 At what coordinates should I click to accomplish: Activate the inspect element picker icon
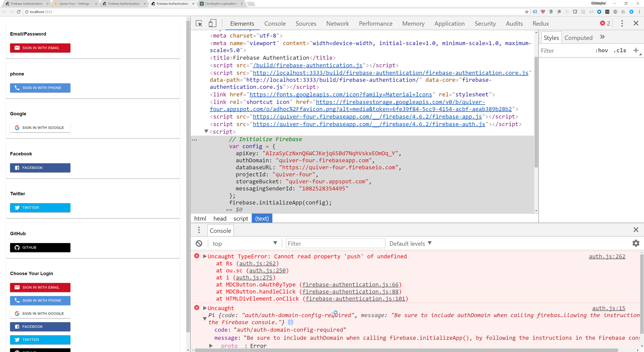pyautogui.click(x=199, y=23)
